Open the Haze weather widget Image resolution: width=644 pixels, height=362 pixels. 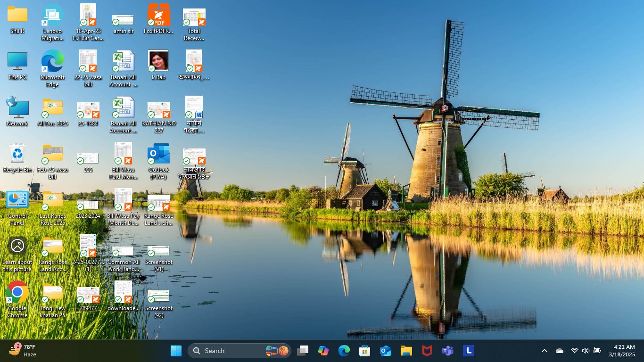point(23,351)
